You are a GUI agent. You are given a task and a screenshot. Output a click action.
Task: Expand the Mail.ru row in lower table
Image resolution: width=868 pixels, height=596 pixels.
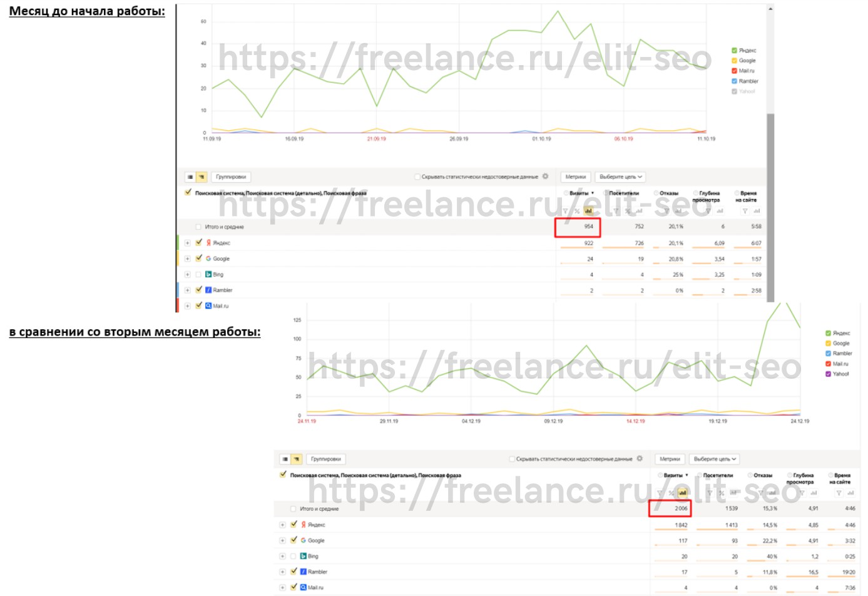tap(282, 587)
